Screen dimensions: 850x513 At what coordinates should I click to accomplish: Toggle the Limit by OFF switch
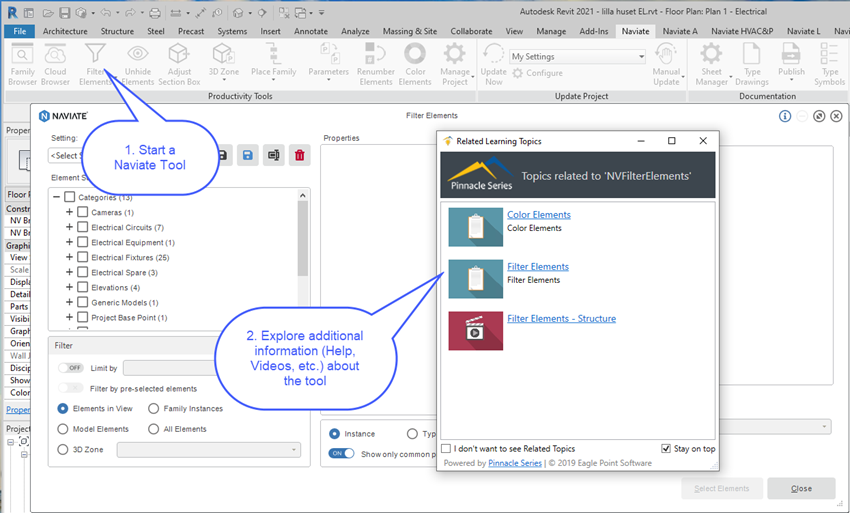pos(70,368)
